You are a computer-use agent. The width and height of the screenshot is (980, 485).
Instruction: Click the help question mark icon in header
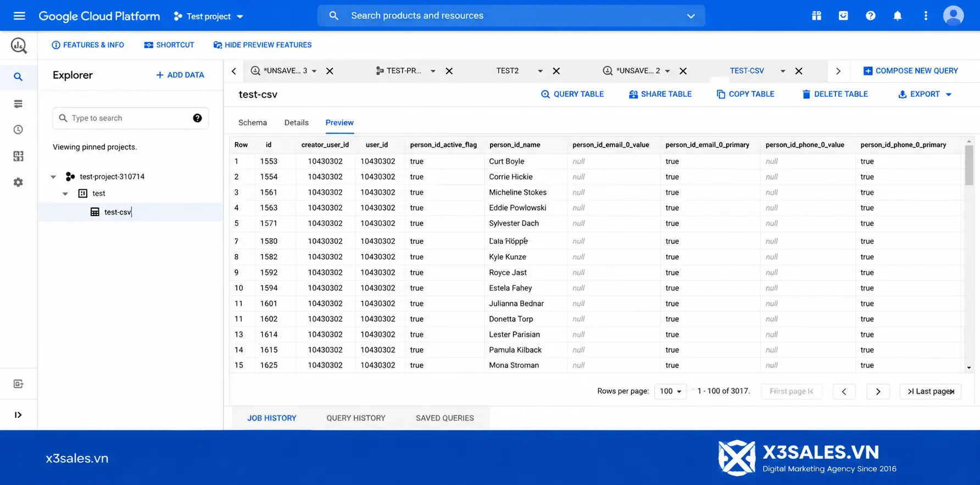click(870, 16)
